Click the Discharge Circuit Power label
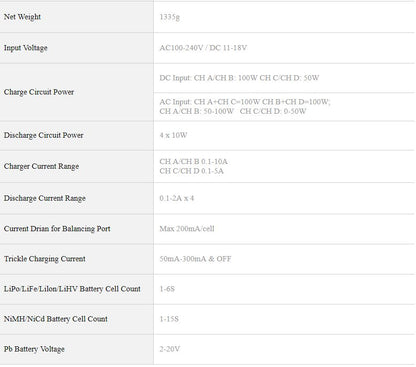 (x=44, y=135)
